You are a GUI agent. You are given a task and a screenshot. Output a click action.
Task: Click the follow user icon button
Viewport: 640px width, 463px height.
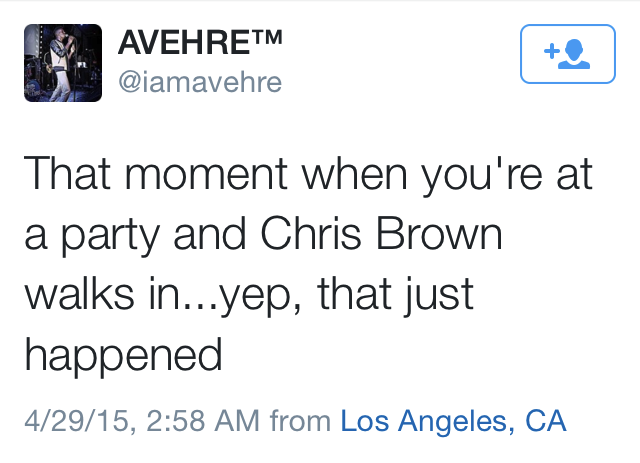click(x=563, y=54)
